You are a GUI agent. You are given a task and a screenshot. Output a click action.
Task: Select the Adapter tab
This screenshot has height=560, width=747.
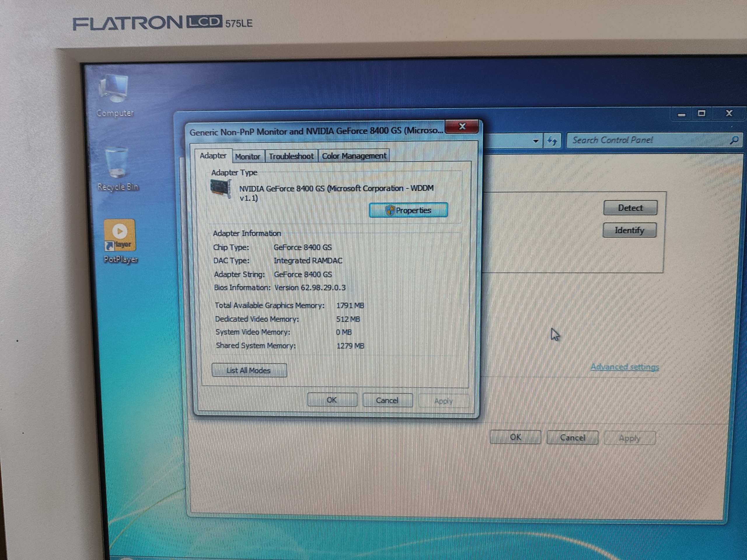[x=213, y=156]
